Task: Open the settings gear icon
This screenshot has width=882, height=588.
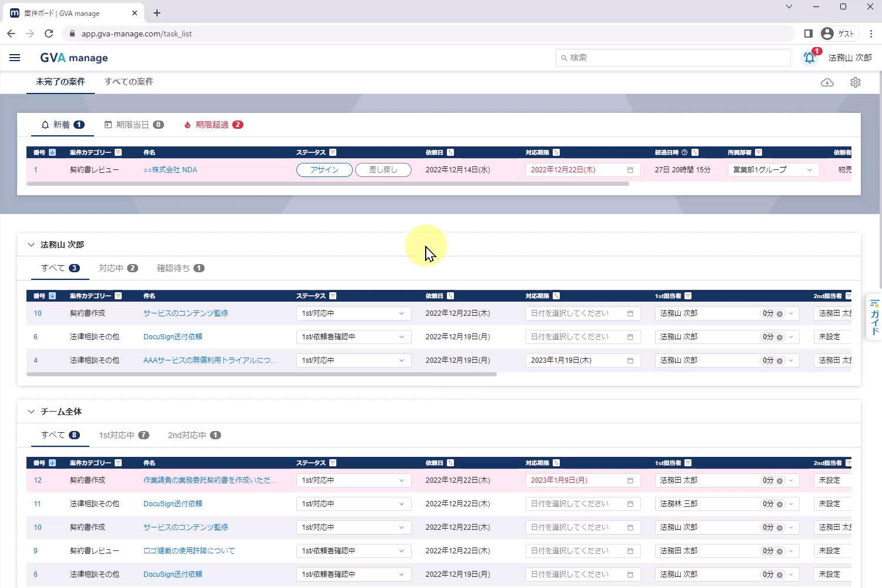Action: 856,82
